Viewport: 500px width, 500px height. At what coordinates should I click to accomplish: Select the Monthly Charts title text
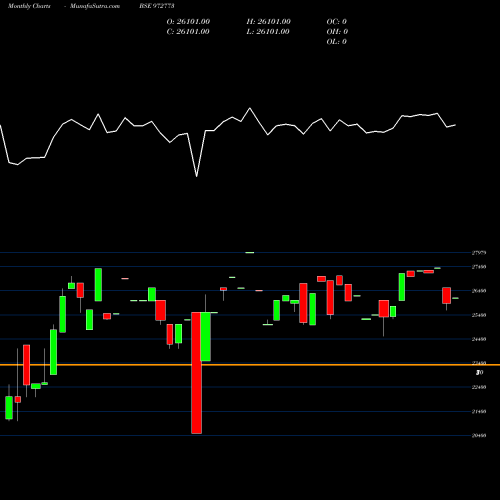pyautogui.click(x=29, y=6)
